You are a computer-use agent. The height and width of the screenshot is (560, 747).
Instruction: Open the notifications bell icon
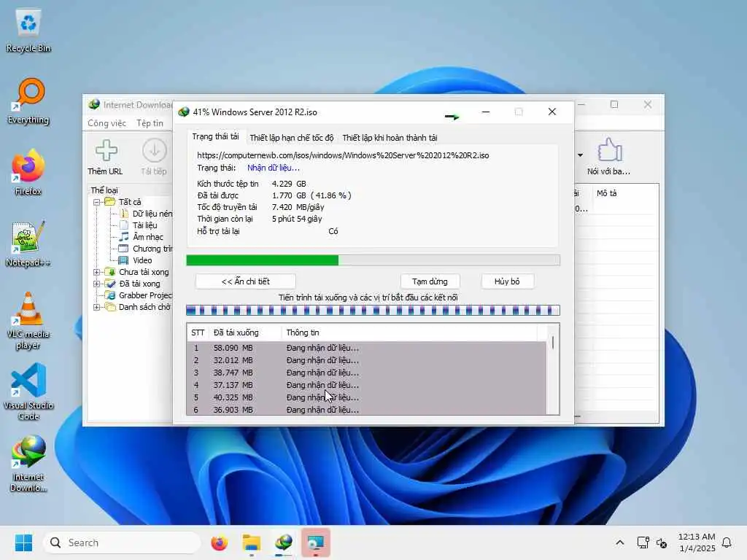(x=727, y=542)
